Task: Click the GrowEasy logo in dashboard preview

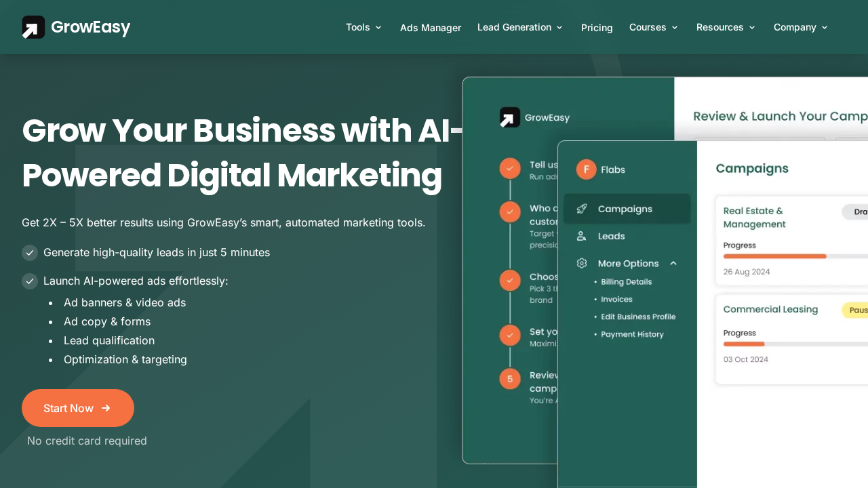Action: point(510,117)
